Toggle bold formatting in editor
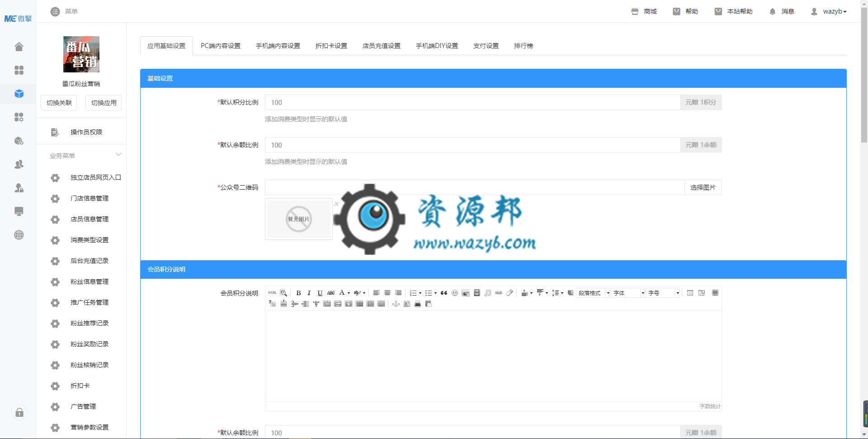This screenshot has height=439, width=868. coord(298,293)
